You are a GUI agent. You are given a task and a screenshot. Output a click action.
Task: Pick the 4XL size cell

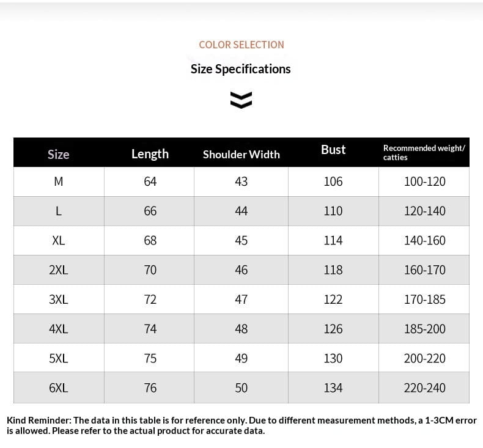point(59,329)
